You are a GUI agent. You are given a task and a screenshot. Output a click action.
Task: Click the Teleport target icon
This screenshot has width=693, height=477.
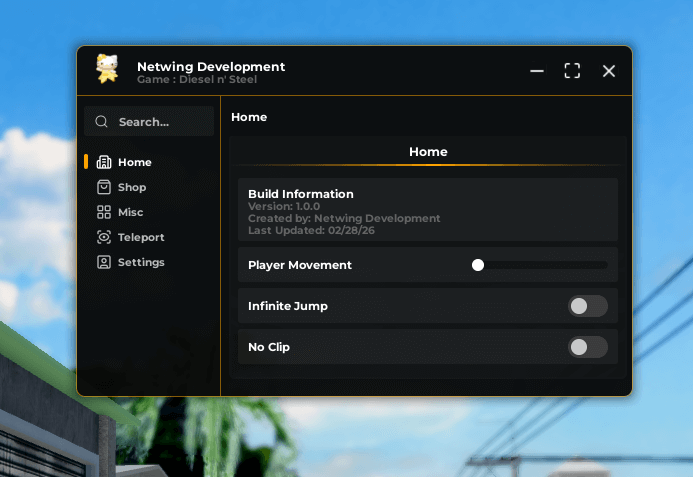tap(104, 237)
